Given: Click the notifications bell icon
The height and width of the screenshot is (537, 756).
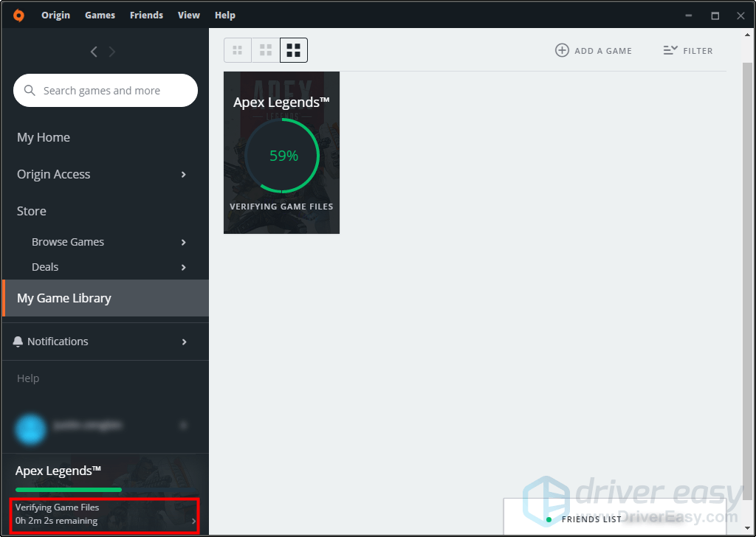Looking at the screenshot, I should pyautogui.click(x=18, y=341).
